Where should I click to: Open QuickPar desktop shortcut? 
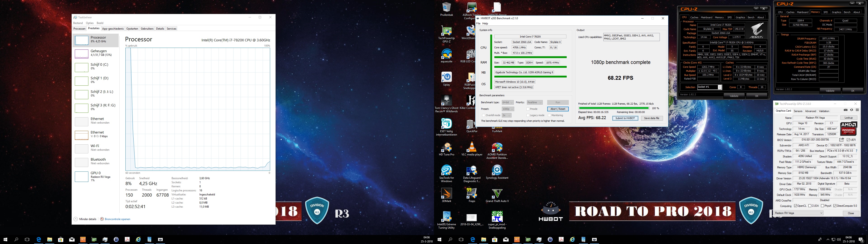[472, 126]
